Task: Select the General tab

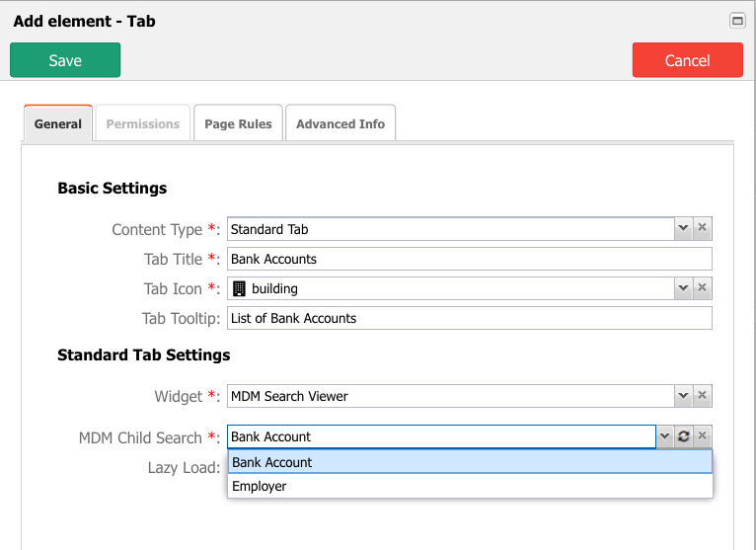Action: (x=58, y=124)
